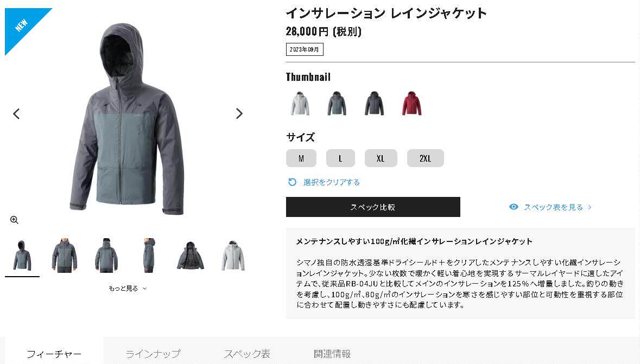The width and height of the screenshot is (640, 364).
Task: View the model wearing jacket front thumbnail
Action: (65, 256)
